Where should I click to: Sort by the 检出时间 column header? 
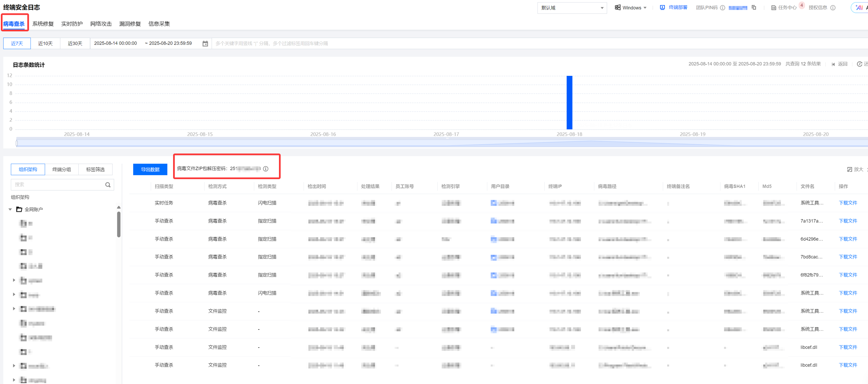[317, 186]
